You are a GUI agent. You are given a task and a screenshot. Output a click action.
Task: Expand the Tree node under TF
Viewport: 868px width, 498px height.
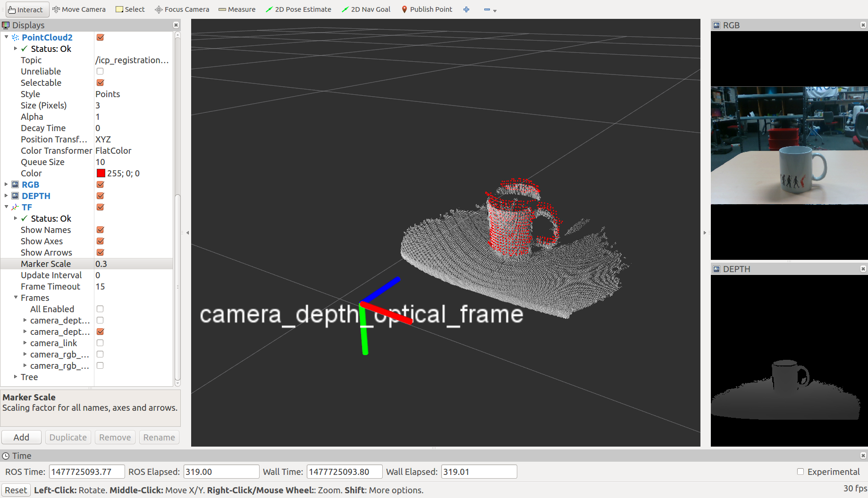[x=16, y=377]
